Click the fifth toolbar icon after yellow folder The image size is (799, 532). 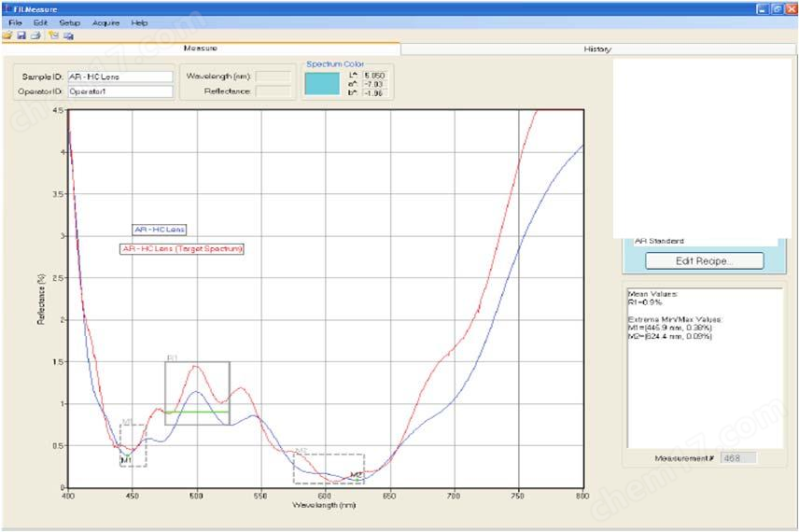coord(68,35)
